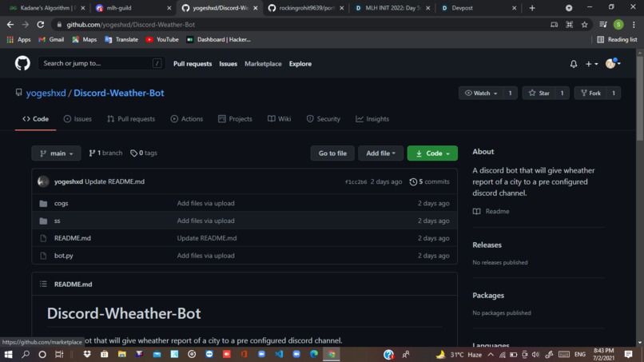
Task: Open Marketplace in top navigation
Action: click(x=263, y=64)
